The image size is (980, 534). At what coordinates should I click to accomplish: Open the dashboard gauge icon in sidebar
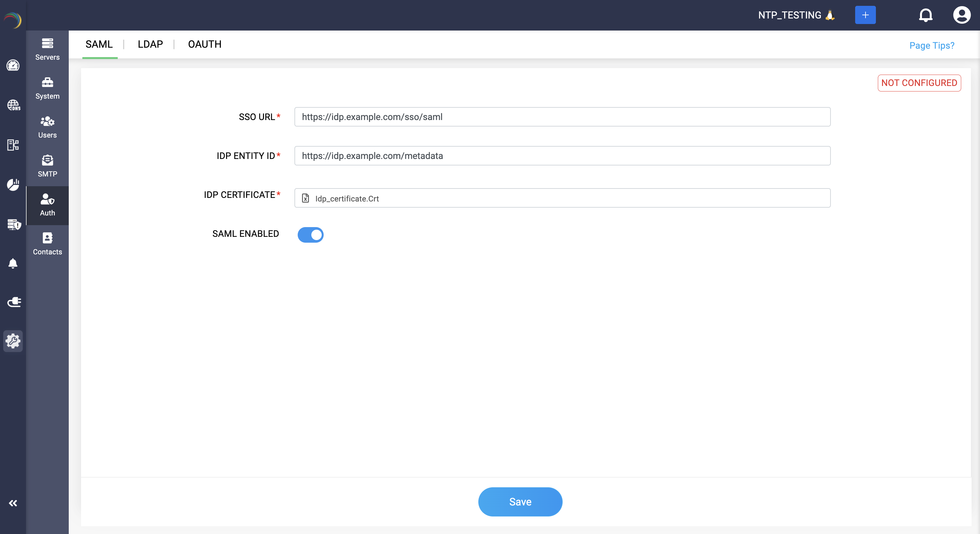(x=13, y=66)
